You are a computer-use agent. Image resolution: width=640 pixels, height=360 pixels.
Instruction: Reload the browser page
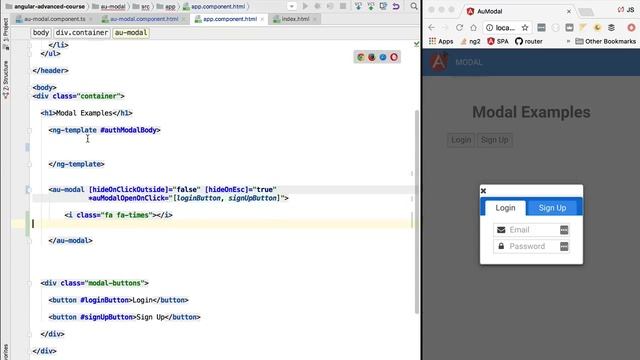pyautogui.click(x=459, y=27)
